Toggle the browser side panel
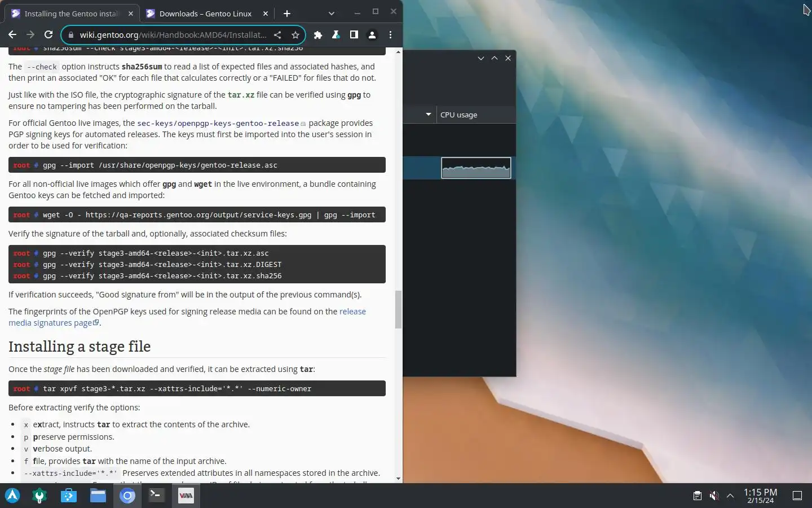 (x=354, y=35)
